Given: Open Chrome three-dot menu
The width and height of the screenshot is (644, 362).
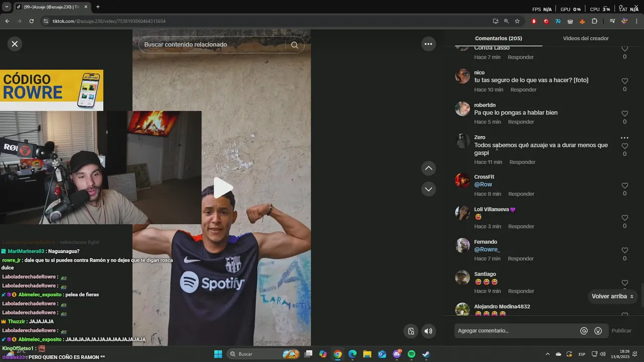Looking at the screenshot, I should coord(637,21).
